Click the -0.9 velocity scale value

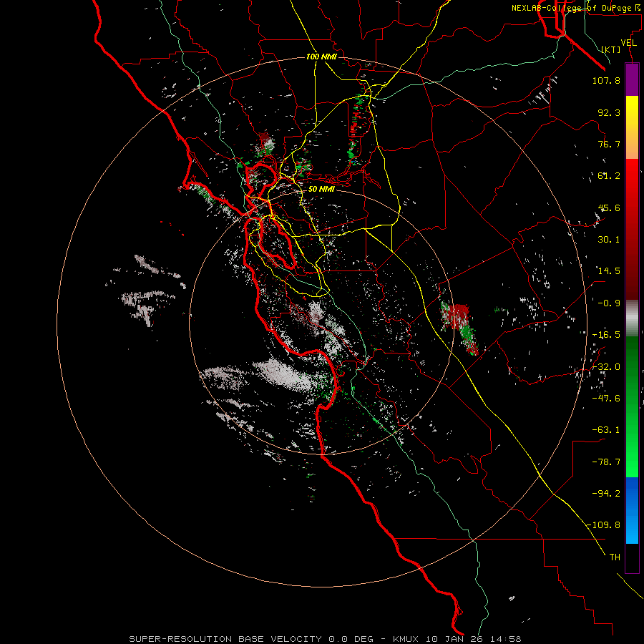(x=609, y=303)
